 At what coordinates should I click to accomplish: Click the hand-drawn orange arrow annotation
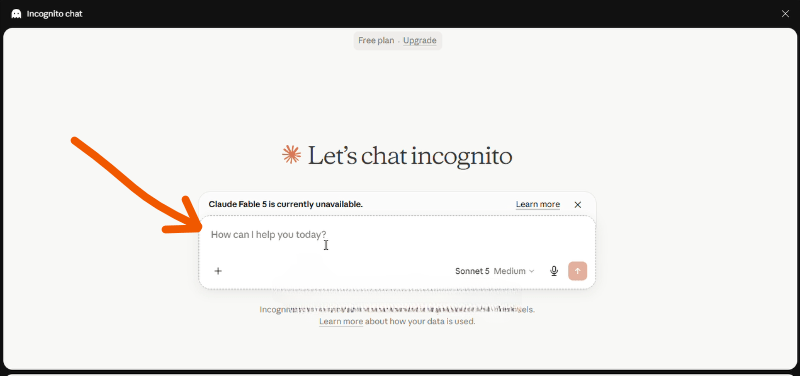pyautogui.click(x=138, y=189)
